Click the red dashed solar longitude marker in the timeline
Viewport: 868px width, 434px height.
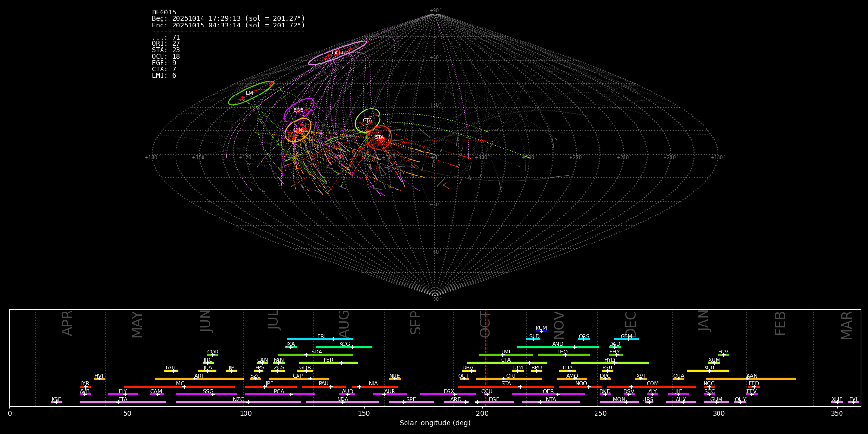tap(486, 357)
